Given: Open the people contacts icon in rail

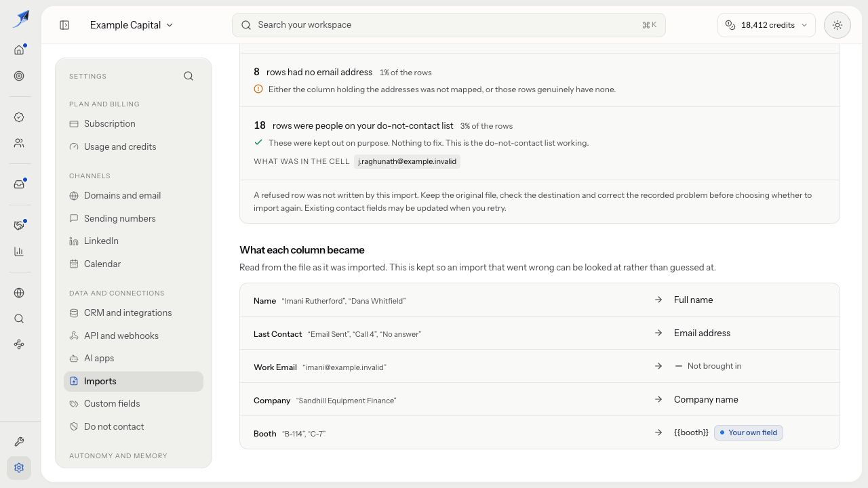Looking at the screenshot, I should 19,143.
